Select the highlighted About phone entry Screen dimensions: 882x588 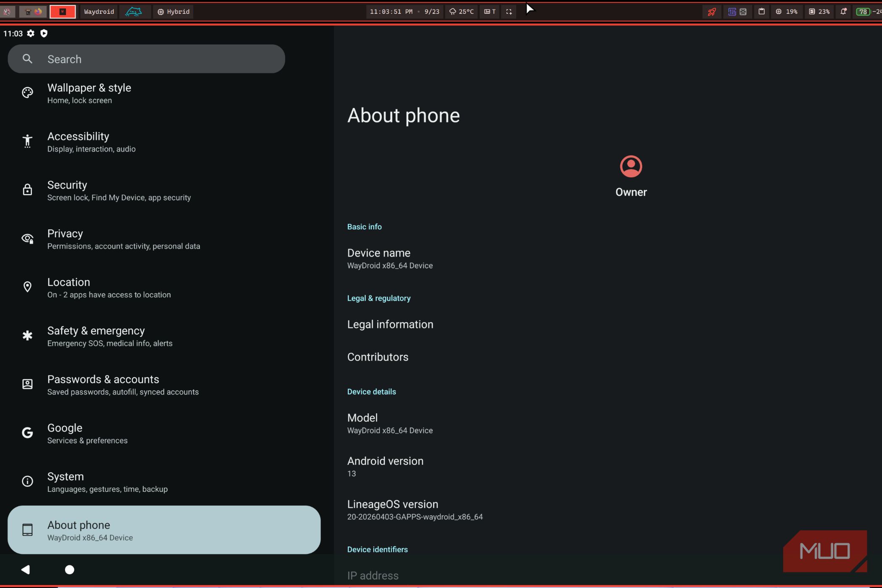[164, 530]
